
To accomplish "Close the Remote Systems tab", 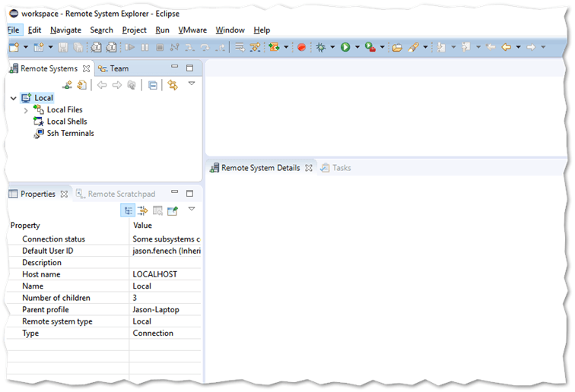I will (87, 68).
